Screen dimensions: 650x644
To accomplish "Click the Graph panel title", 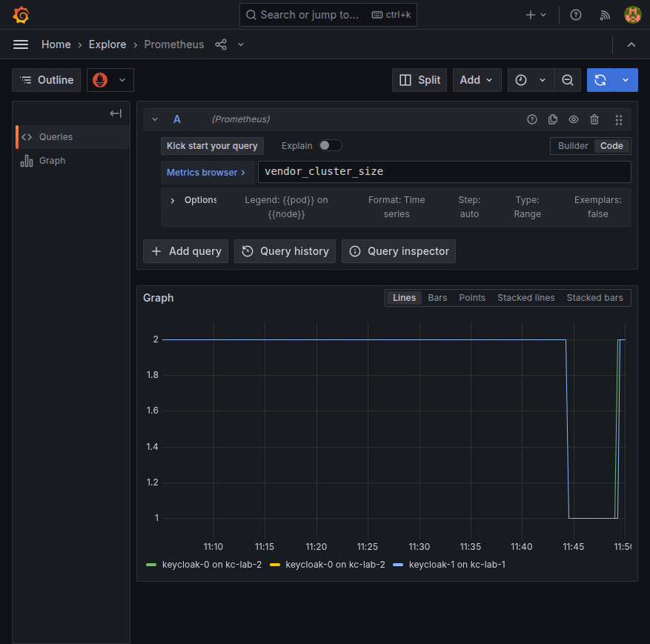I will [159, 298].
